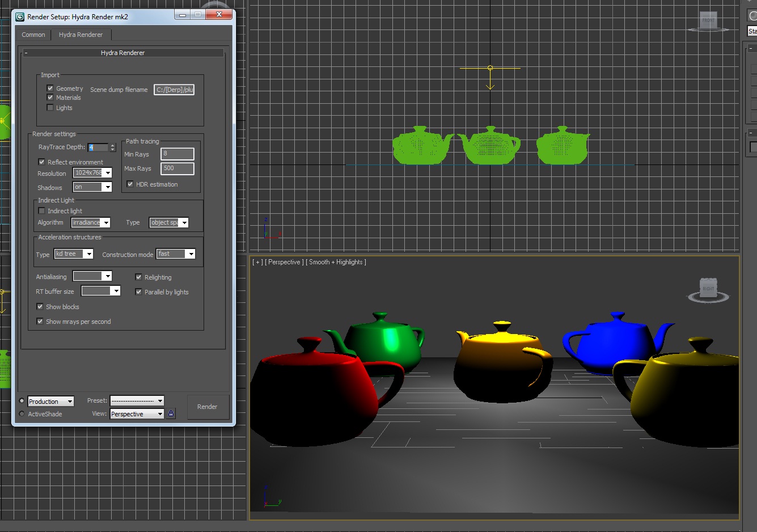
Task: Click the [+] viewport menu label
Action: [257, 262]
